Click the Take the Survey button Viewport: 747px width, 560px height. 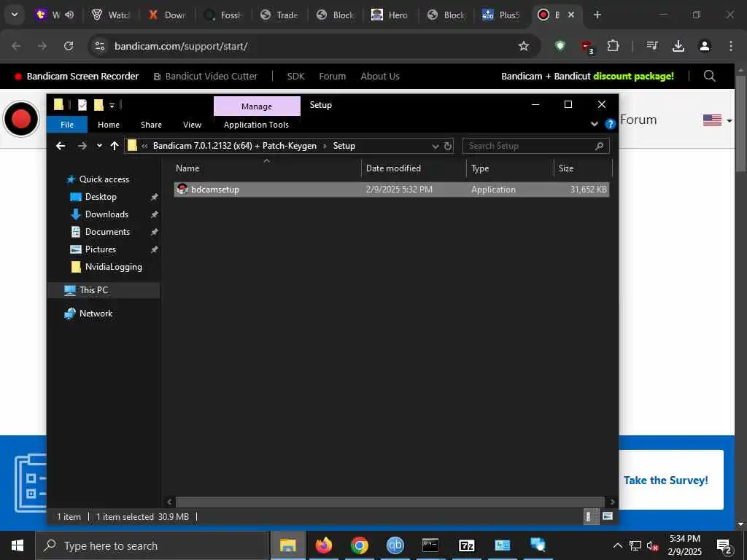(x=665, y=480)
